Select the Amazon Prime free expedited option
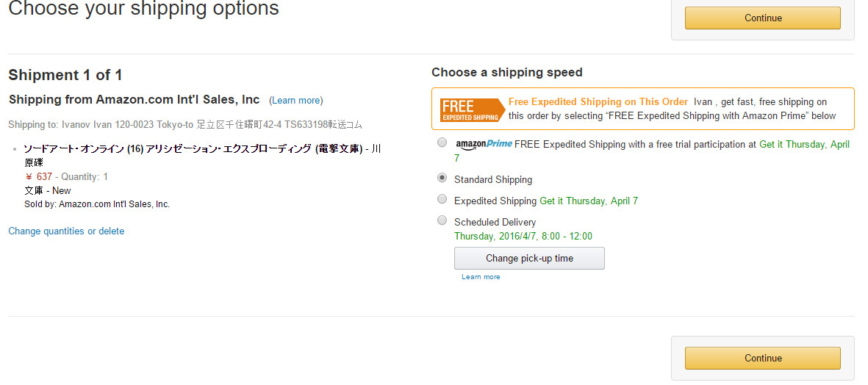This screenshot has width=868, height=385. [442, 143]
